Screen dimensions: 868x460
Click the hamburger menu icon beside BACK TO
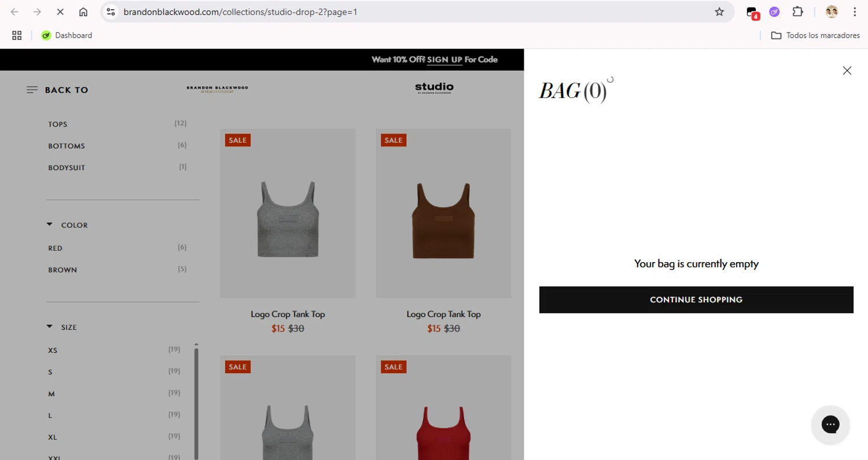pos(32,90)
